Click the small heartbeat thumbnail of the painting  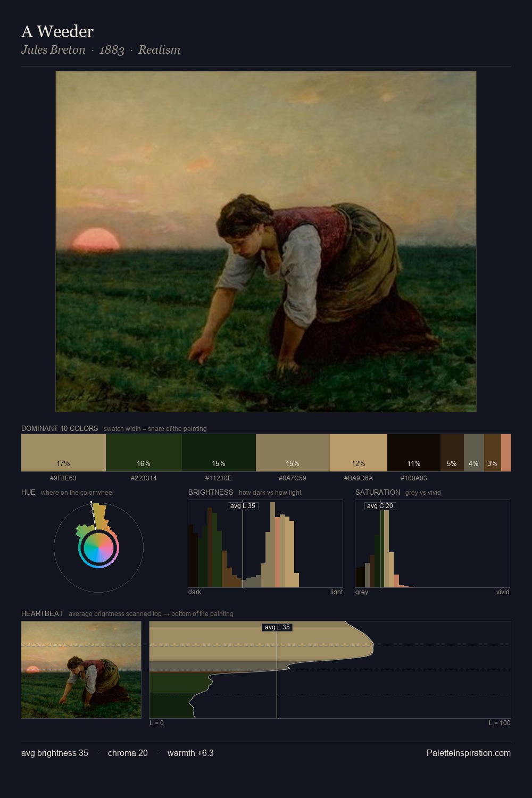(81, 670)
